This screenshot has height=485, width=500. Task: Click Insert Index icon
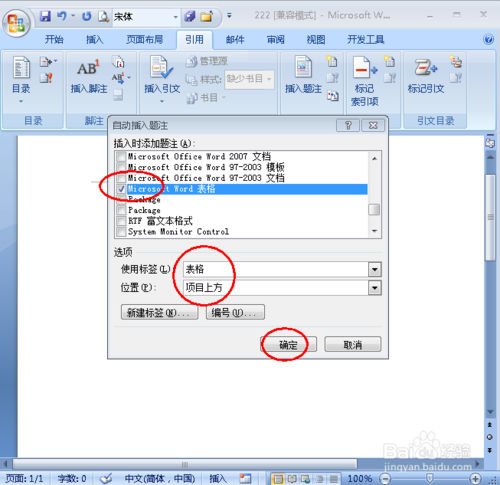point(389,61)
